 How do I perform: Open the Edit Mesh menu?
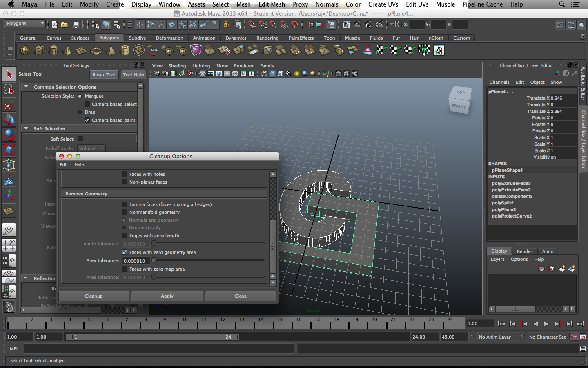[272, 4]
